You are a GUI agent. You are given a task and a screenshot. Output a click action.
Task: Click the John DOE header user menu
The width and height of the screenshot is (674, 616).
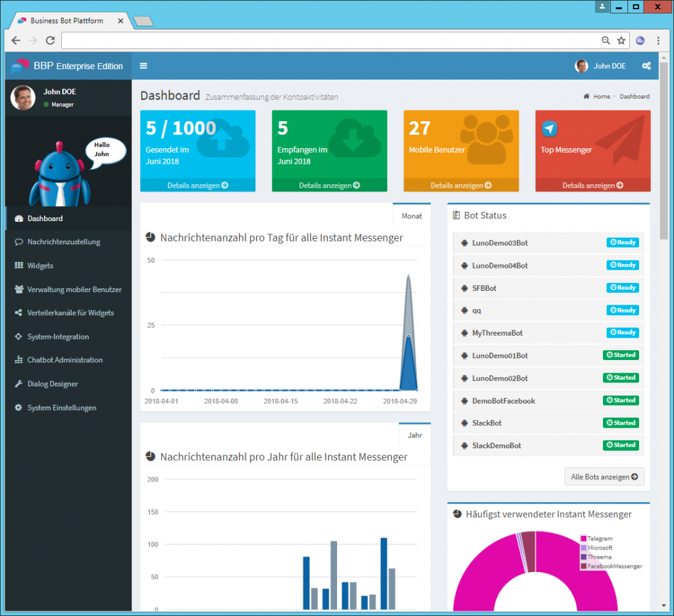coord(600,66)
